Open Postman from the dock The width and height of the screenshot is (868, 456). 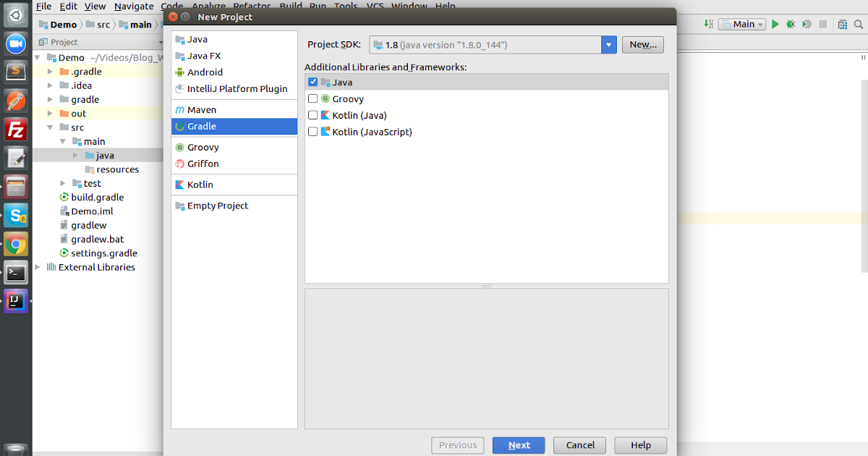[16, 101]
